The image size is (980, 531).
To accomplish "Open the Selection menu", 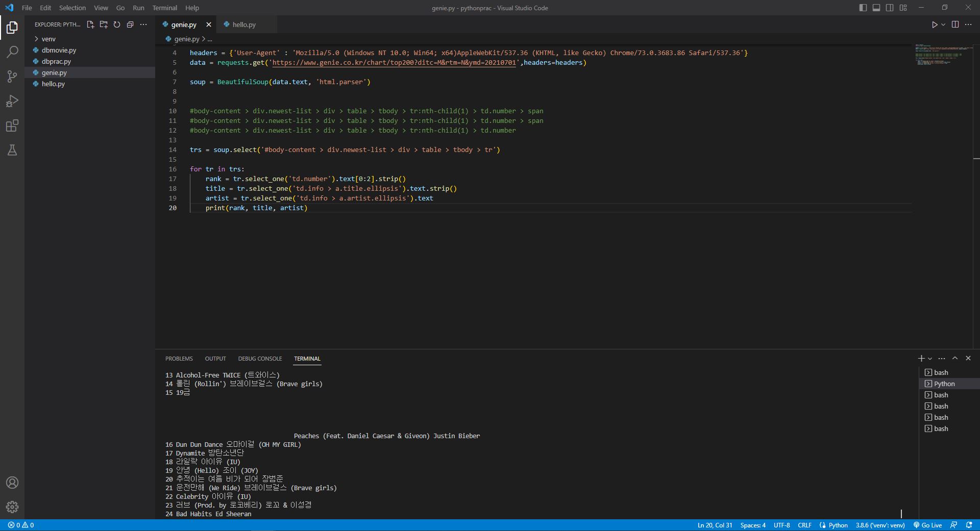I will click(x=72, y=8).
